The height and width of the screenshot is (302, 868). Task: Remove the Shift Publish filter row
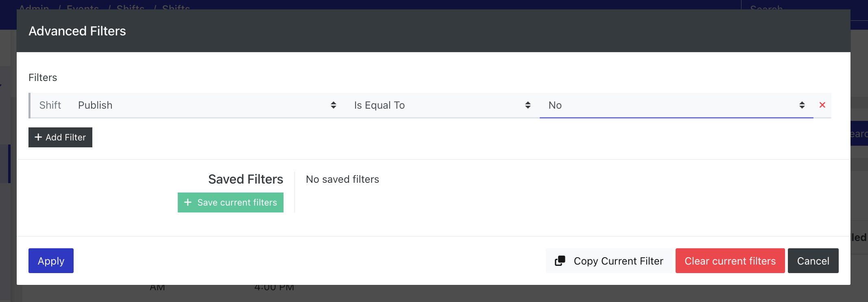coord(822,105)
